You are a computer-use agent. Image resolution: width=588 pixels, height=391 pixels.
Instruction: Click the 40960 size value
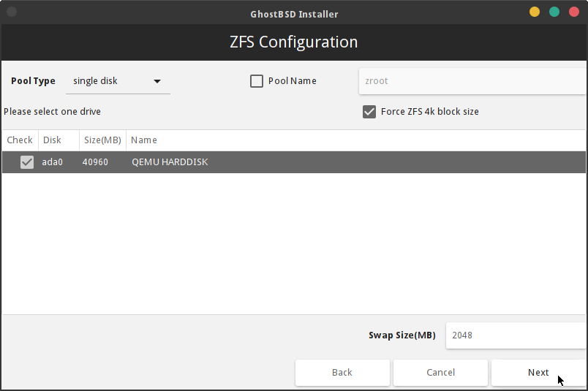pos(95,162)
